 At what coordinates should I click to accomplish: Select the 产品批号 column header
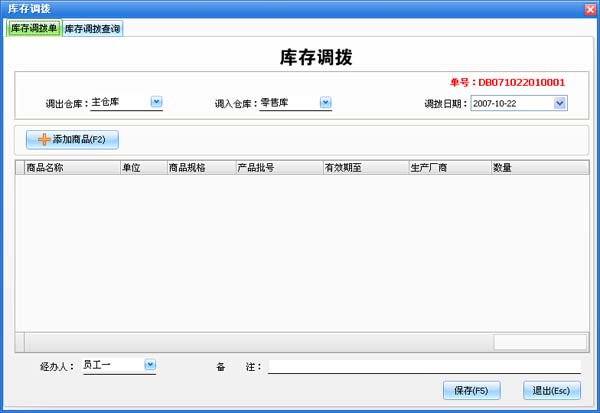[x=277, y=168]
